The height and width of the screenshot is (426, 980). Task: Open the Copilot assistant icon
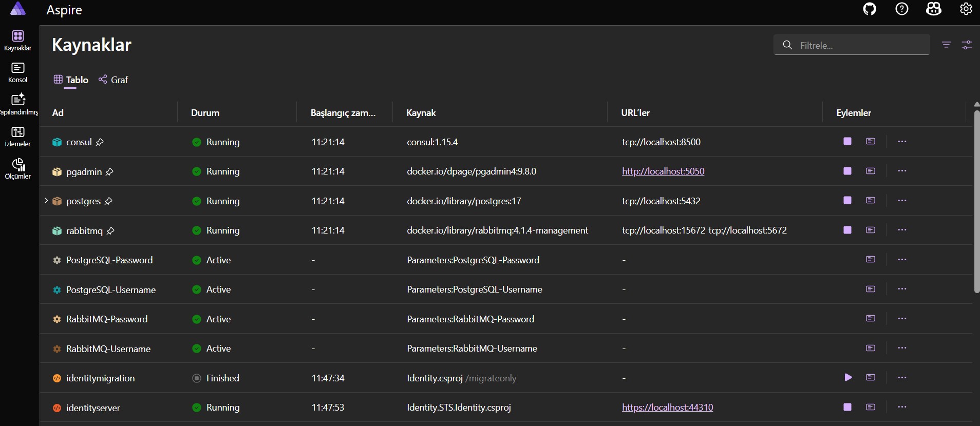933,9
